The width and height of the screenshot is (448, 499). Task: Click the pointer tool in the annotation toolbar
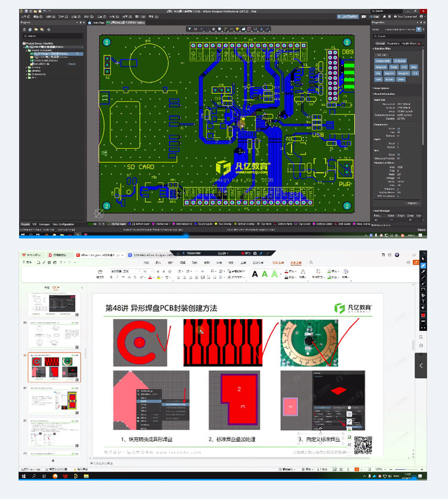click(x=423, y=259)
